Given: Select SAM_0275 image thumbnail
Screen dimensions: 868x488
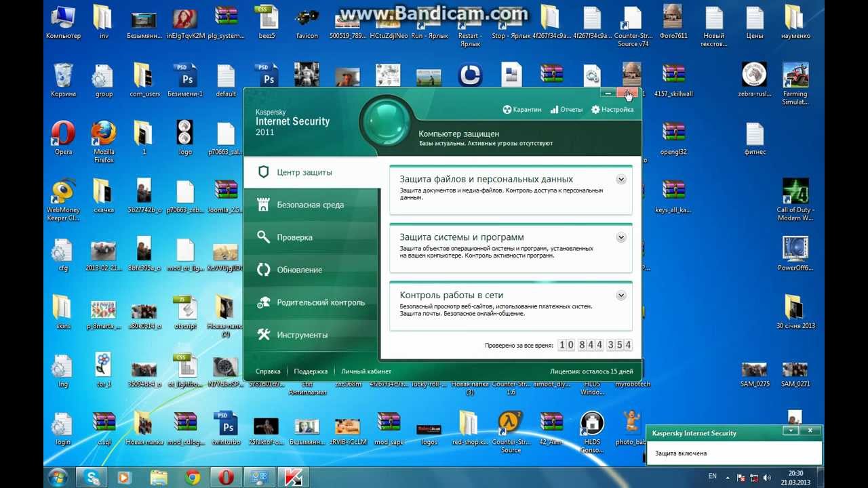Looking at the screenshot, I should tap(755, 374).
